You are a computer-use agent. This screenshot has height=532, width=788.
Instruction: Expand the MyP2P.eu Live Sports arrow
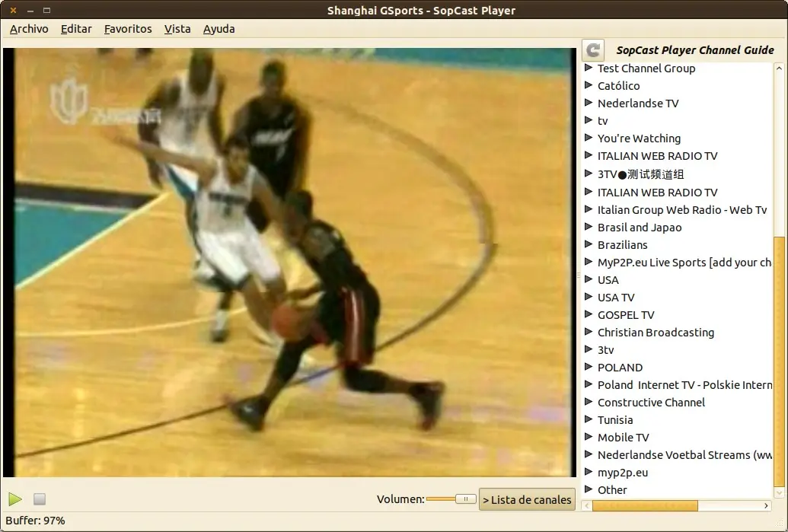tap(589, 262)
